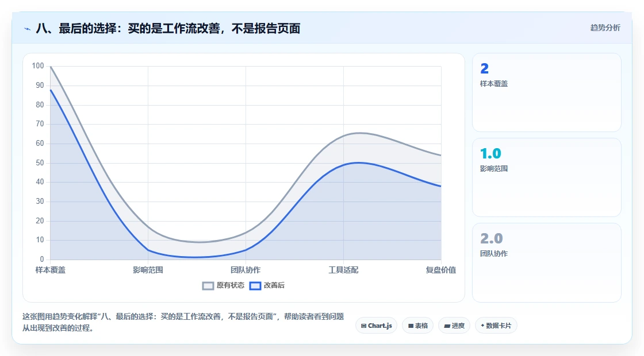Screen dimensions: 644x356
Task: Click the gray 原有状态 legend color box
Action: click(x=208, y=286)
